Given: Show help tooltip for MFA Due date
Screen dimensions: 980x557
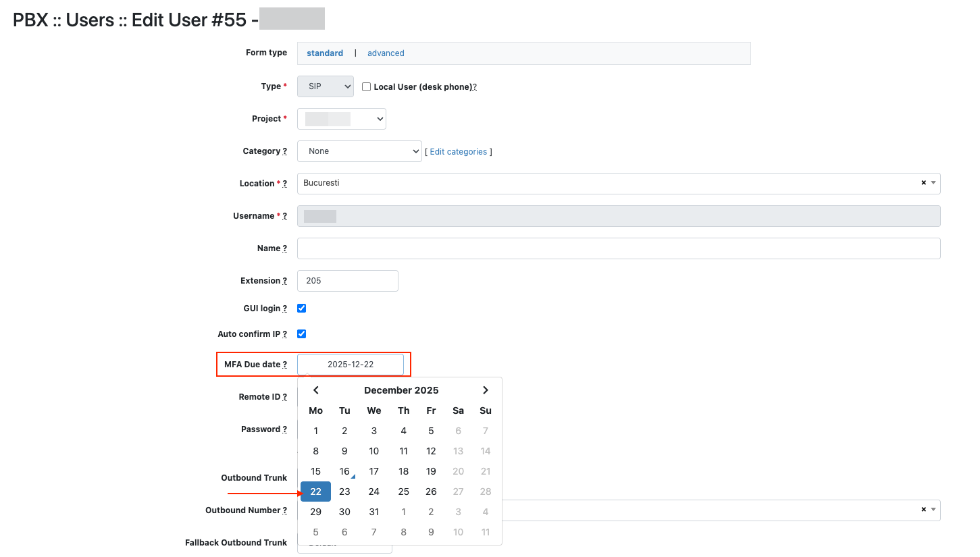Looking at the screenshot, I should point(285,365).
